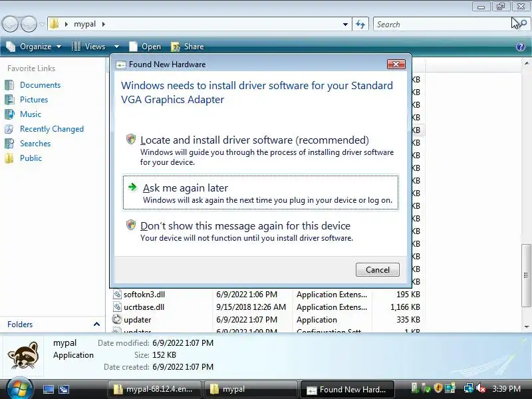Expand the Views dropdown arrow
The image size is (532, 399).
click(x=116, y=47)
